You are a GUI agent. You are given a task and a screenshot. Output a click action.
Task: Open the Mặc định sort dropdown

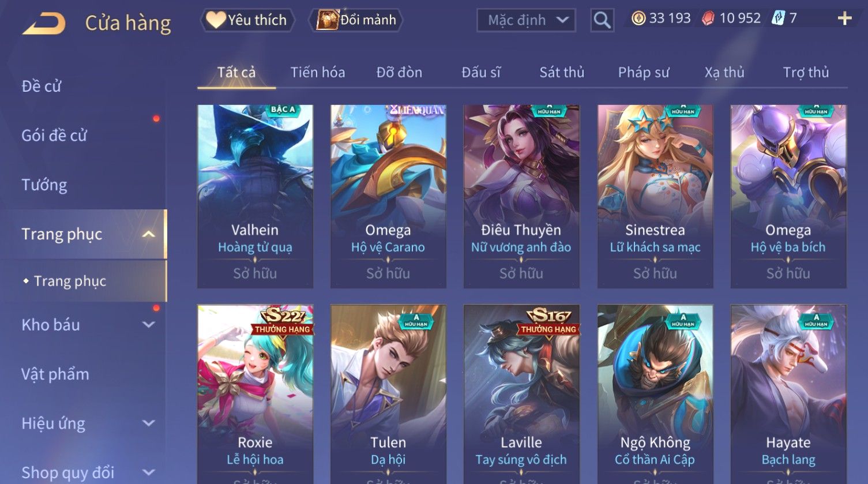click(526, 20)
